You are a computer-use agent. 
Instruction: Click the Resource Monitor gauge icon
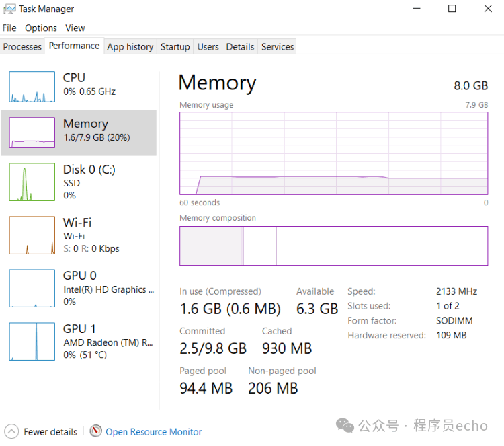pyautogui.click(x=95, y=431)
